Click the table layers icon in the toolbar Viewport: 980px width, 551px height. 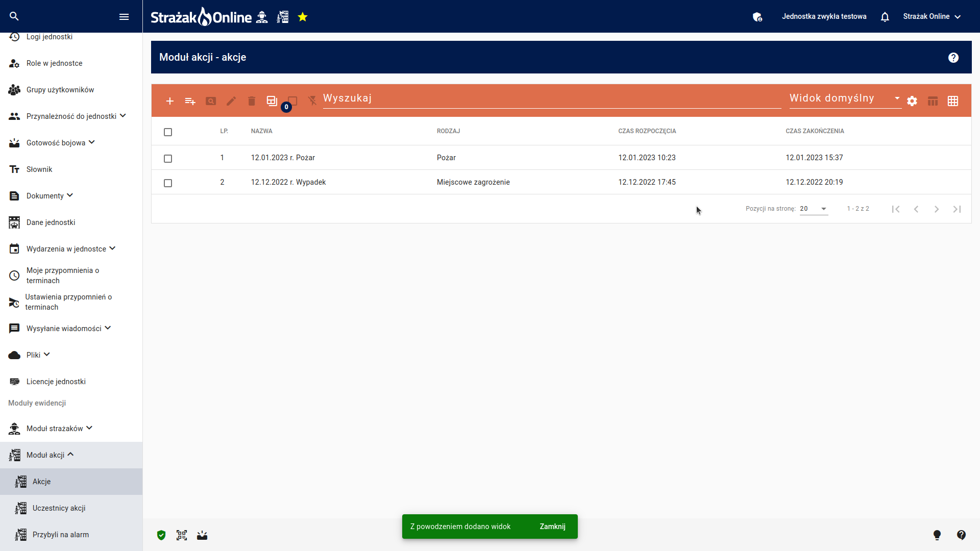pyautogui.click(x=272, y=101)
